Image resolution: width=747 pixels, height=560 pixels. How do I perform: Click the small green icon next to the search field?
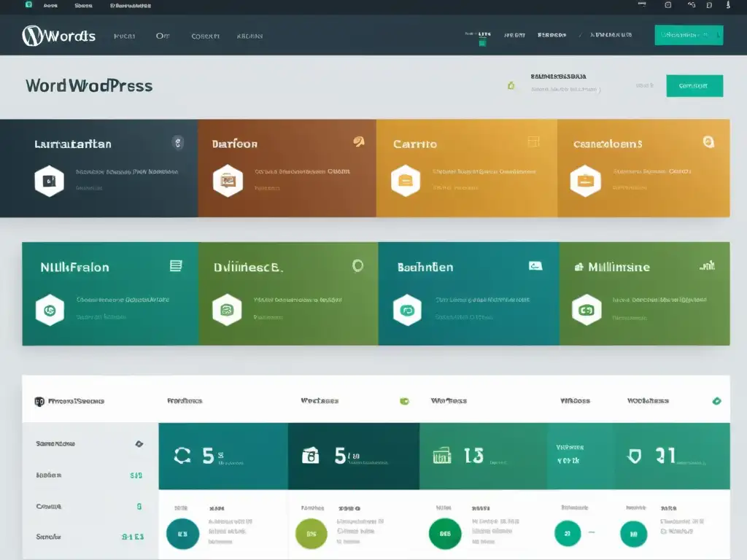click(x=511, y=86)
